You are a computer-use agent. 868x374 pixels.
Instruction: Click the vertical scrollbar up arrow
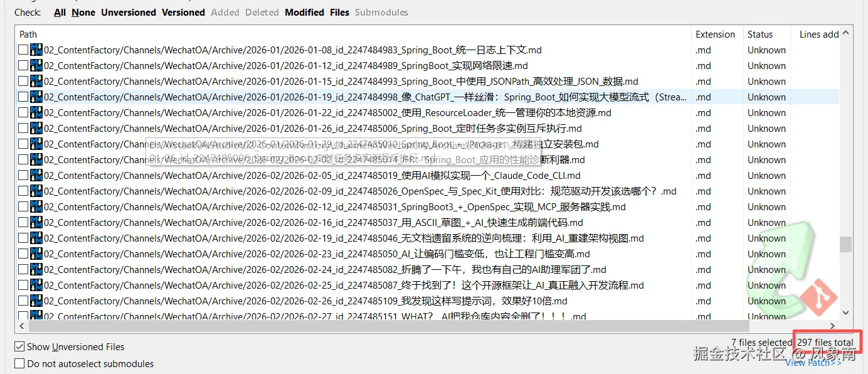tap(846, 33)
